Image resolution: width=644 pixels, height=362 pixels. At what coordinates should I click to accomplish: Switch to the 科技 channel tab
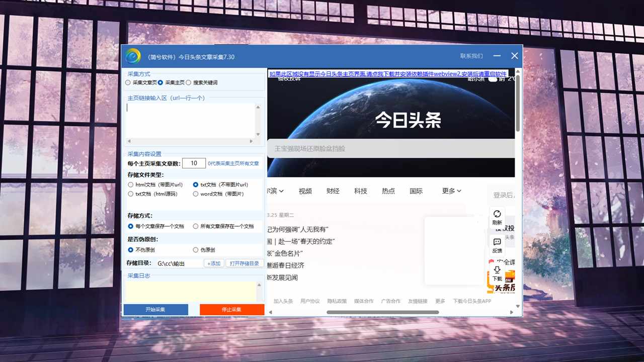361,191
